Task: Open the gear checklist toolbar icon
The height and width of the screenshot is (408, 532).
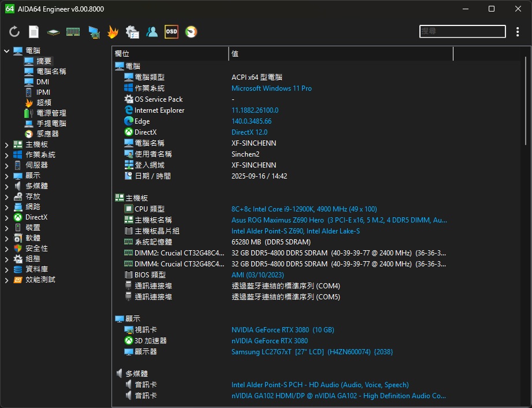Action: pos(132,32)
